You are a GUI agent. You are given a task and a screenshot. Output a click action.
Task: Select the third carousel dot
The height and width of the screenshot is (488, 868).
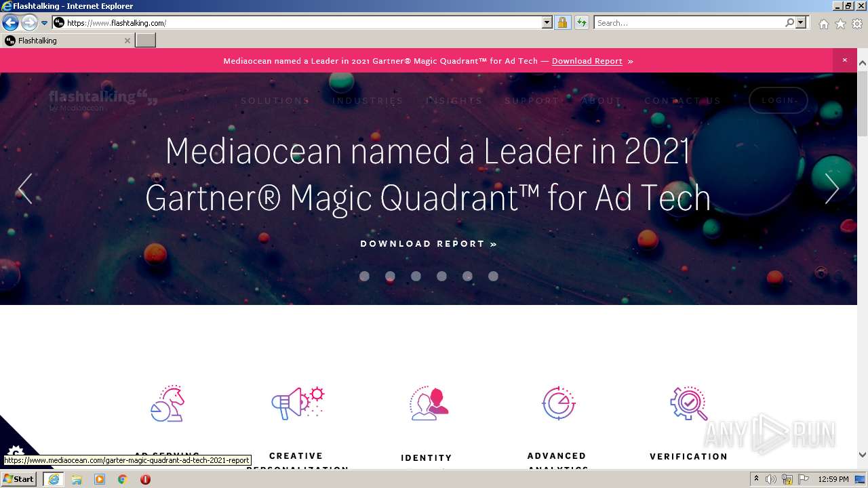(416, 276)
